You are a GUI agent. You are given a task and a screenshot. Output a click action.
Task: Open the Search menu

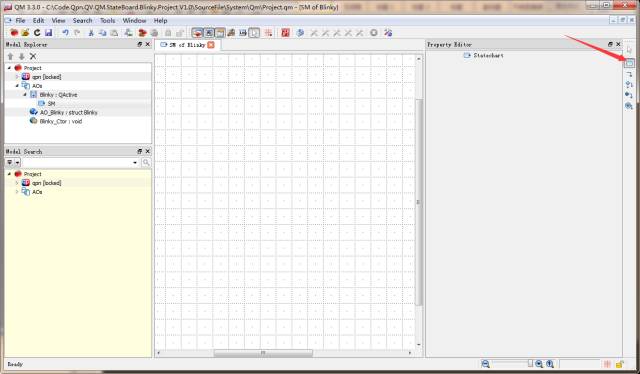pos(82,20)
